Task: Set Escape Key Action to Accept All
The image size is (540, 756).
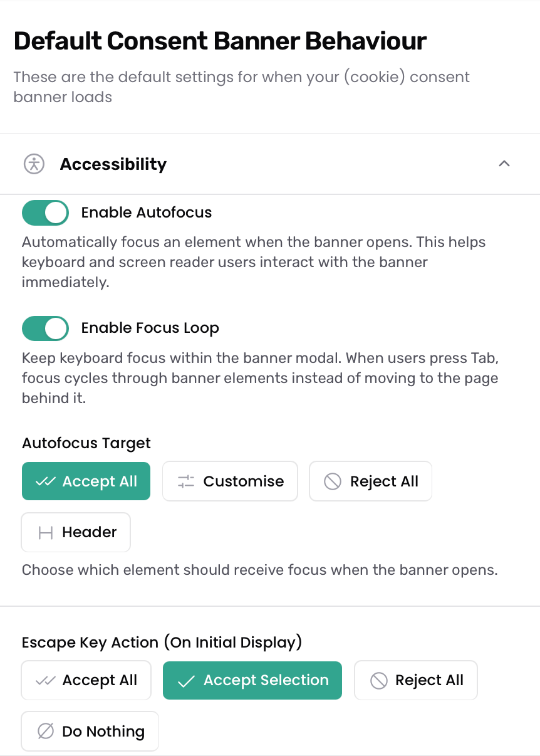Action: (86, 680)
